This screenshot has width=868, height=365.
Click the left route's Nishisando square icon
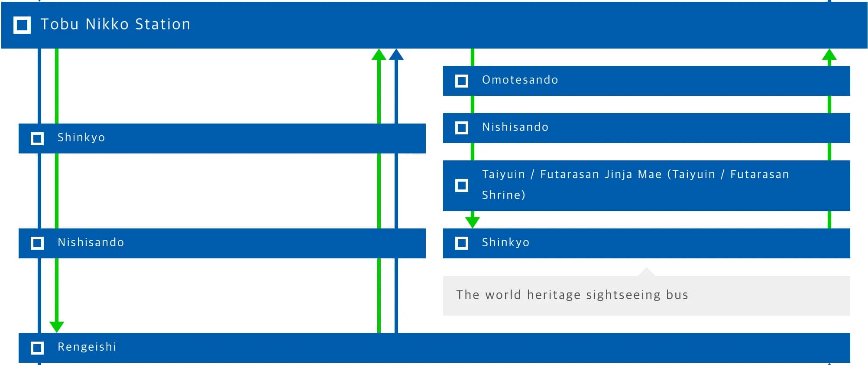click(x=37, y=243)
